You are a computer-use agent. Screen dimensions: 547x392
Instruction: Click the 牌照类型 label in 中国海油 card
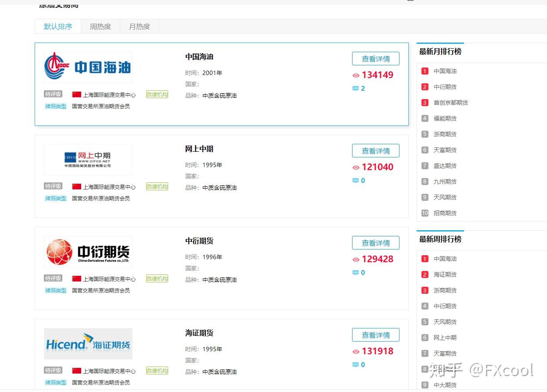click(56, 106)
